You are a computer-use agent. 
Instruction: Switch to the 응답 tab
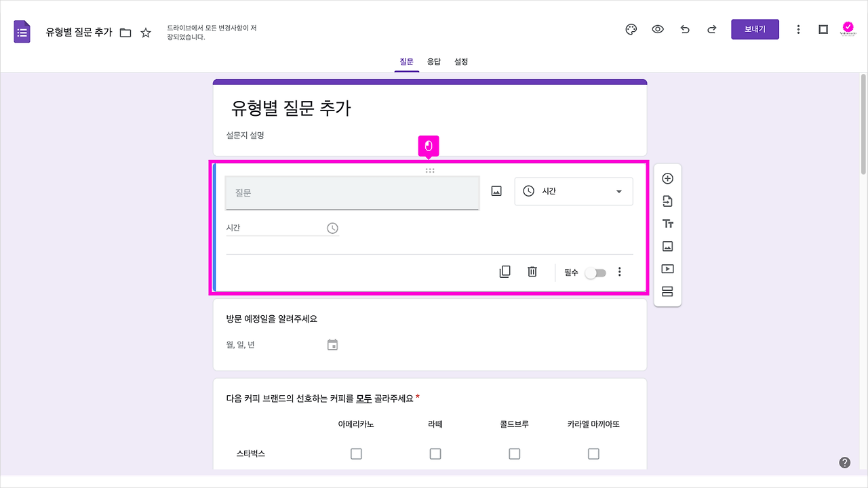pyautogui.click(x=433, y=61)
